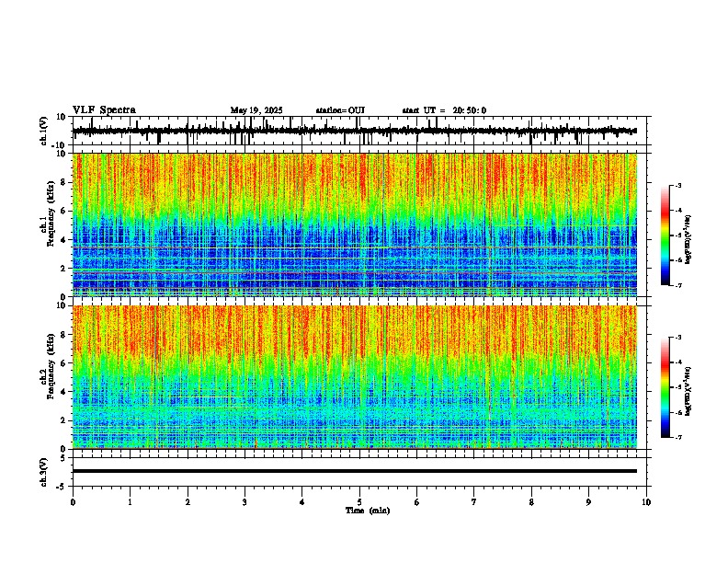Select the ch.2 colorbar log(PSD) label
The height and width of the screenshot is (563, 728).
688,391
